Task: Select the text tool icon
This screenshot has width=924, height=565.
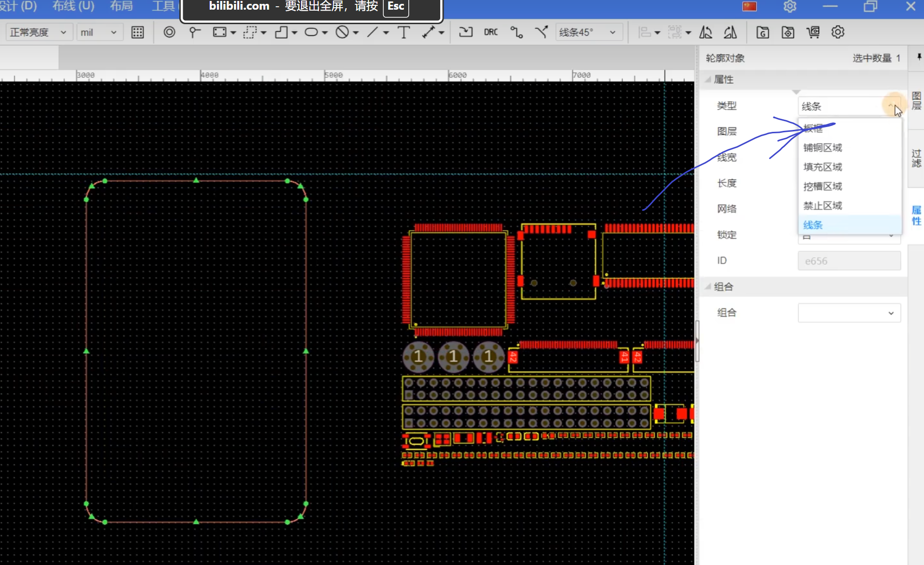Action: point(404,32)
